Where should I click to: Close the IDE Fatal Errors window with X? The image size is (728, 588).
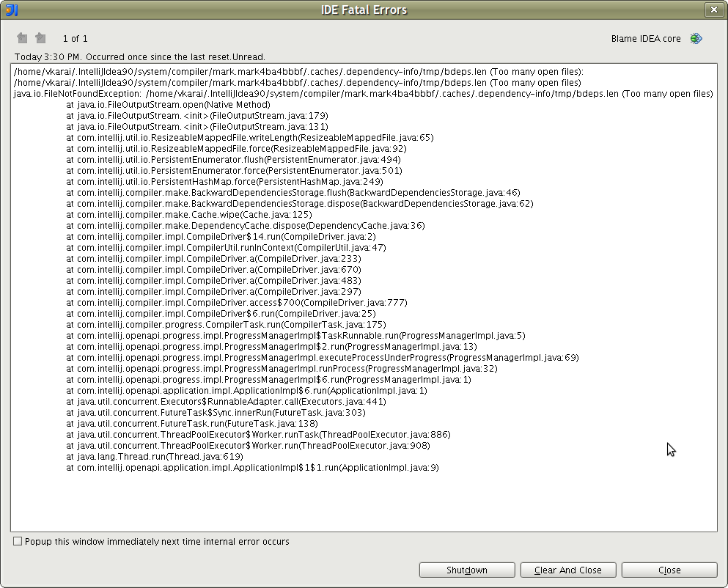click(713, 10)
